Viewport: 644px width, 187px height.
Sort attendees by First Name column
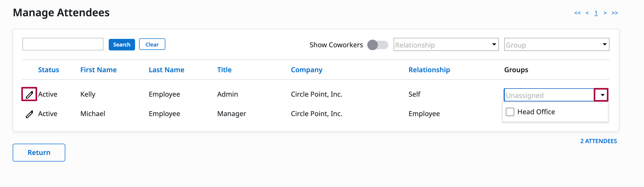tap(98, 70)
